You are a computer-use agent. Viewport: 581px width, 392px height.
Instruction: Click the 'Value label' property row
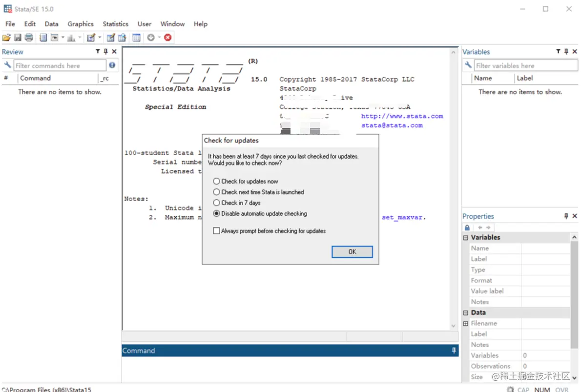[519, 291]
